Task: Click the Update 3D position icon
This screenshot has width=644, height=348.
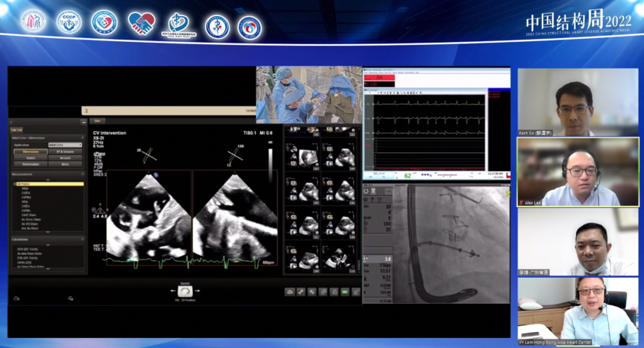Action: tap(184, 291)
